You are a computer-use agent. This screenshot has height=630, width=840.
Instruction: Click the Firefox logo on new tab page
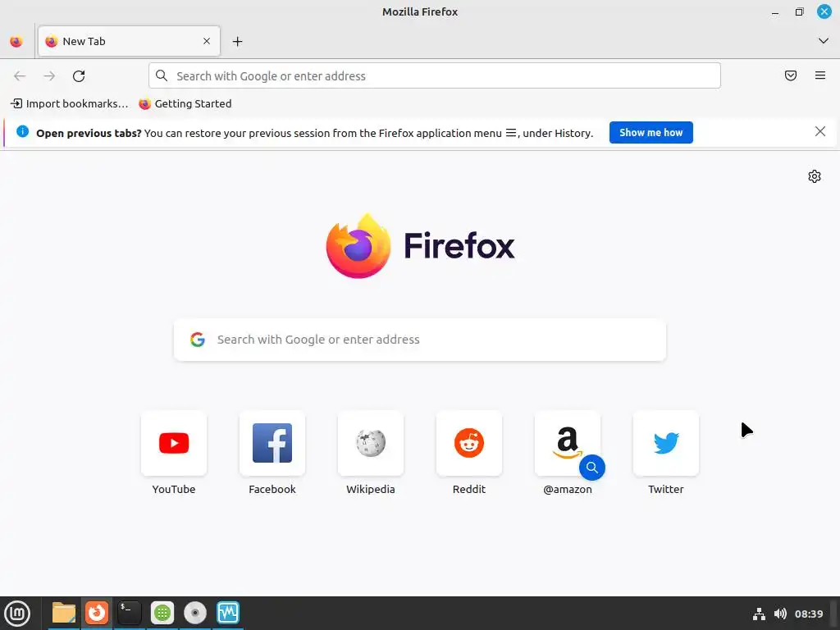[420, 246]
